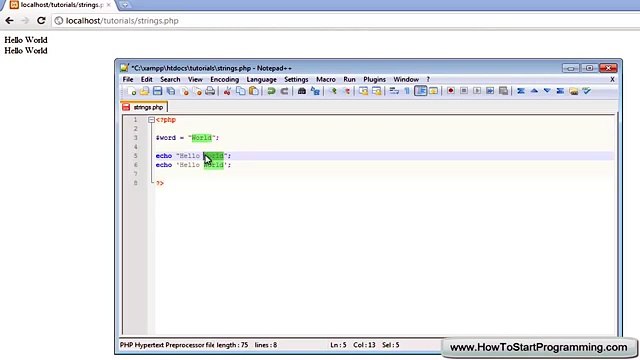Undo the last edit with the green arrow
The width and height of the screenshot is (640, 360).
(271, 91)
